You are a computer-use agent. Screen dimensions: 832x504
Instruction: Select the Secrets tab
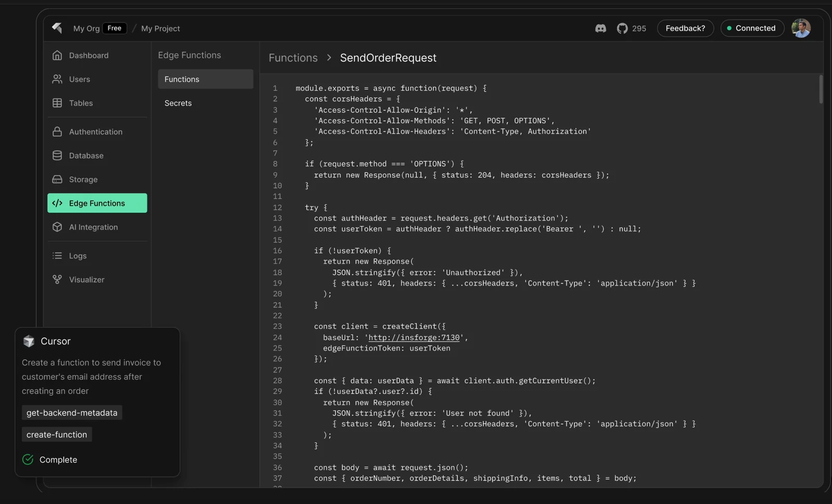(178, 103)
